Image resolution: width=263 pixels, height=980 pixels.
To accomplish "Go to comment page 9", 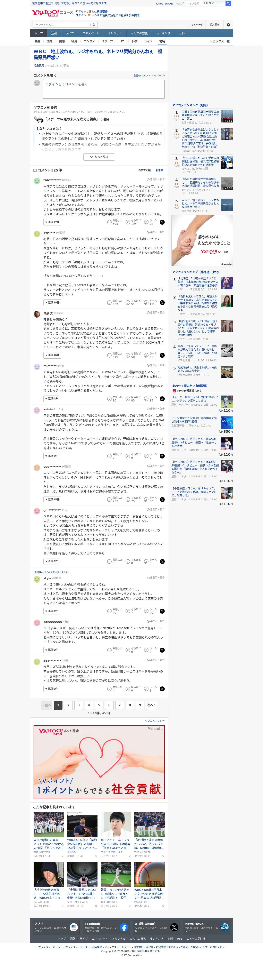I will (140, 705).
